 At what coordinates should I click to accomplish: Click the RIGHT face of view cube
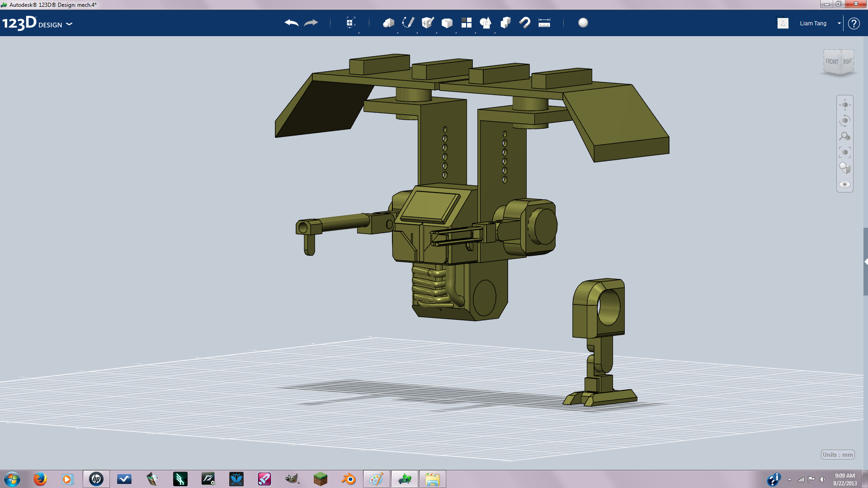coord(848,61)
